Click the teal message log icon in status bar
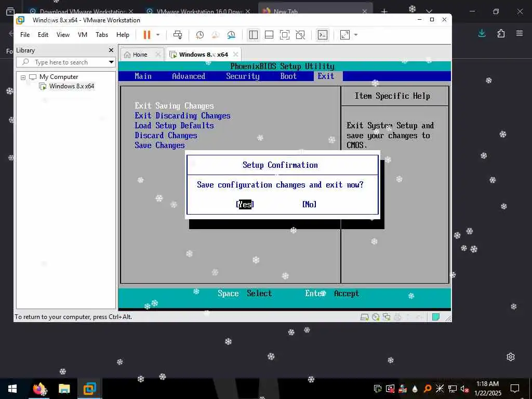532x399 pixels. pos(436,317)
